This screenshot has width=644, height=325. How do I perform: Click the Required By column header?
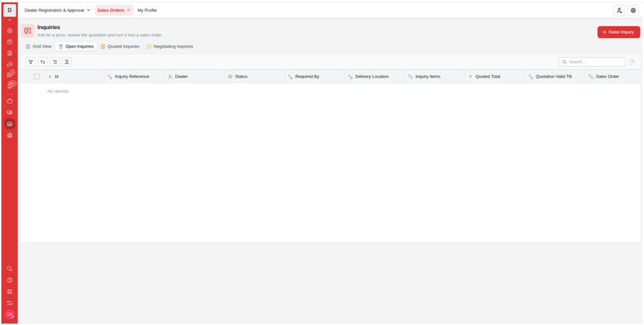point(314,77)
